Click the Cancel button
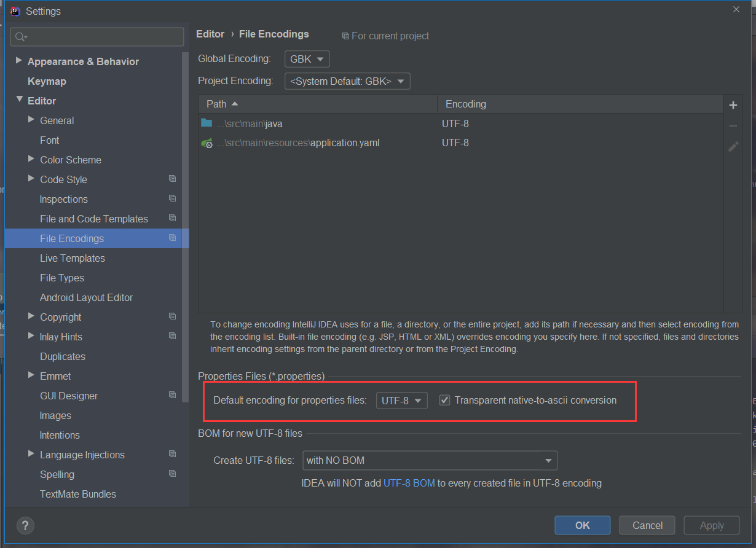Screen dimensions: 756x548 click(647, 525)
